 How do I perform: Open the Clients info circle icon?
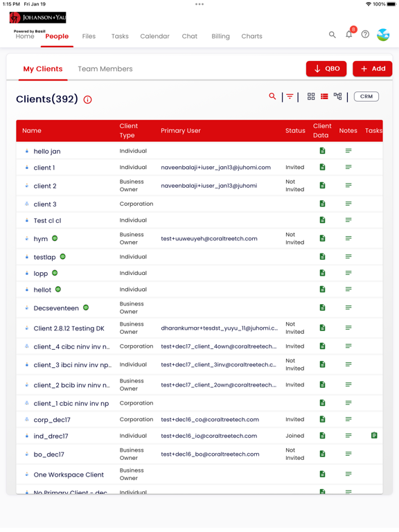pyautogui.click(x=87, y=100)
